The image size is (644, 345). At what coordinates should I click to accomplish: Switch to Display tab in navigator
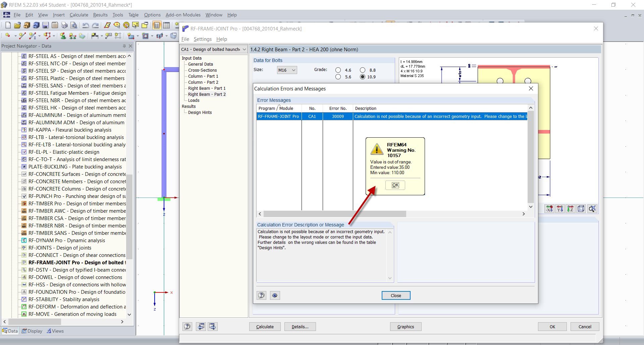point(32,331)
